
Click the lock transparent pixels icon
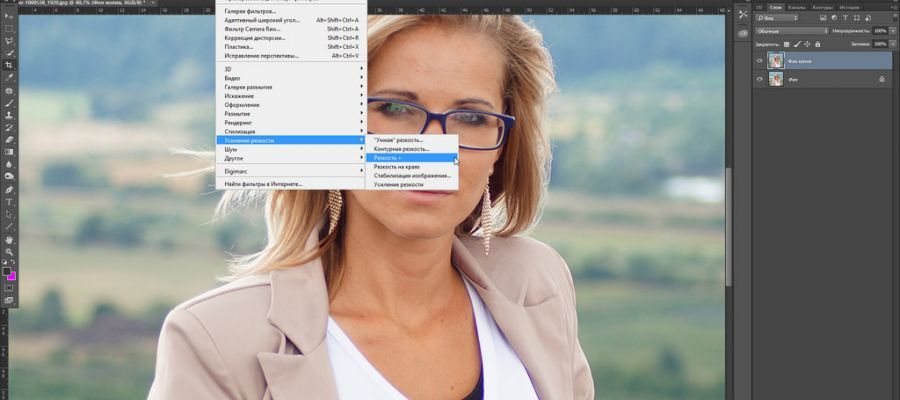point(786,44)
